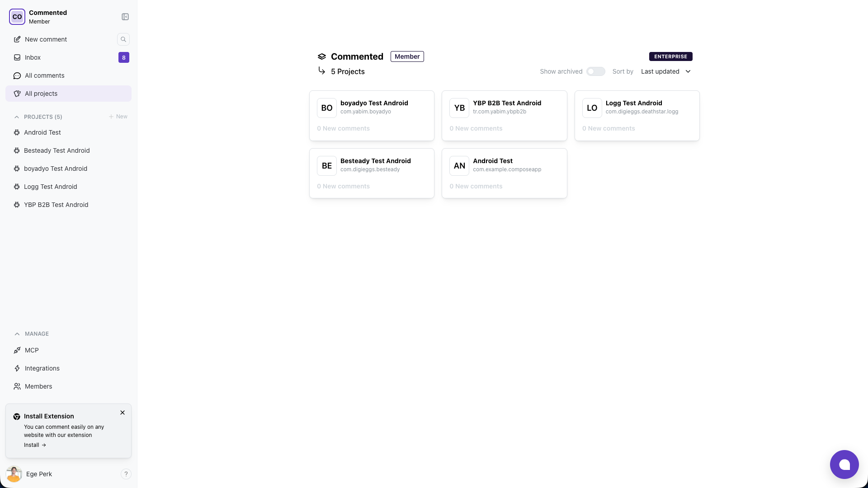Image resolution: width=868 pixels, height=488 pixels.
Task: Click the CO workspace avatar
Action: tap(17, 17)
